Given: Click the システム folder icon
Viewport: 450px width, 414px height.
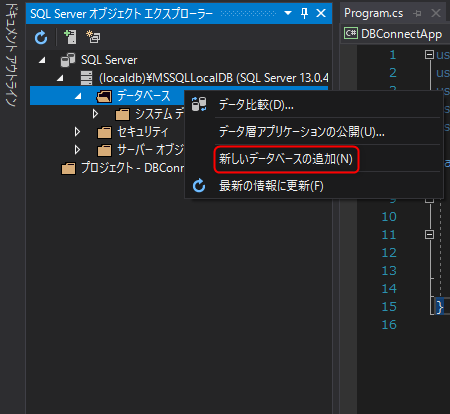Looking at the screenshot, I should (x=122, y=115).
